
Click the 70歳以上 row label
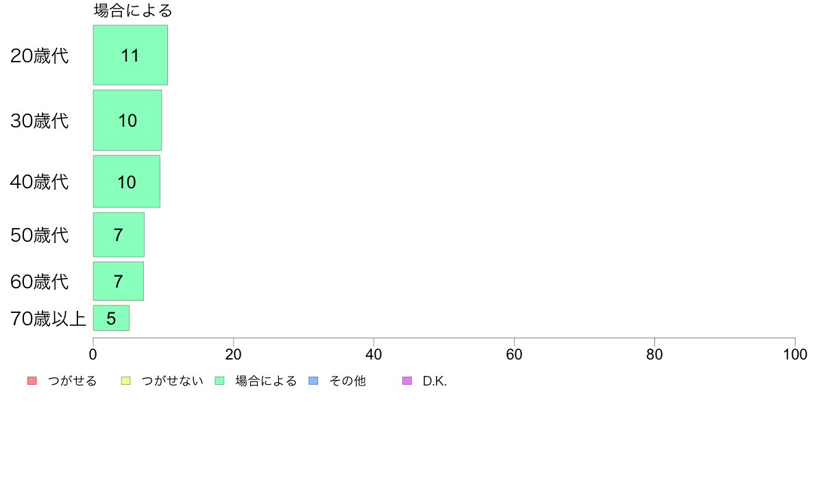coord(48,318)
